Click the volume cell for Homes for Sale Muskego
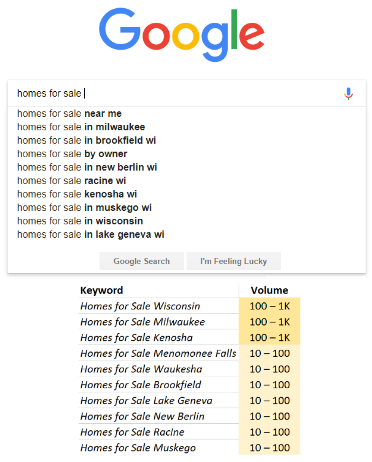 click(x=269, y=448)
